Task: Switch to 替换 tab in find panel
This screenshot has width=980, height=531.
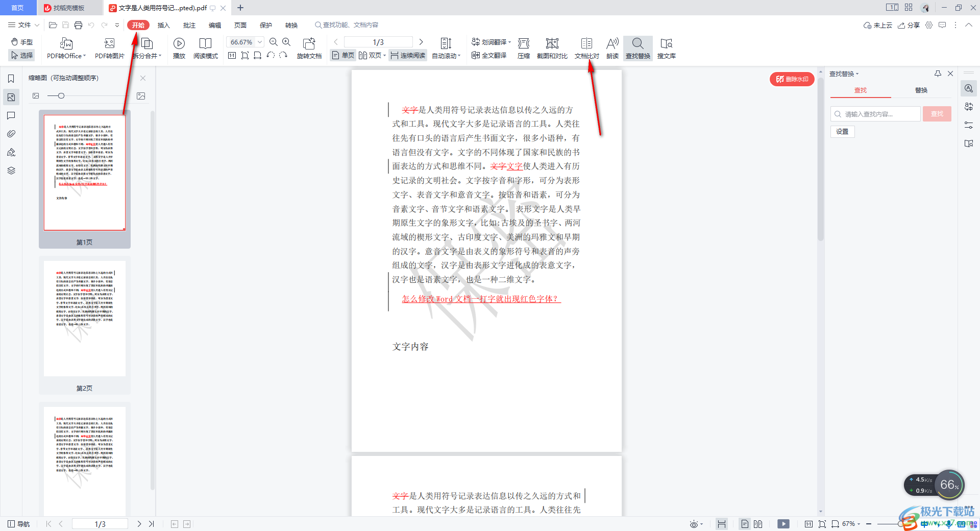Action: tap(921, 90)
